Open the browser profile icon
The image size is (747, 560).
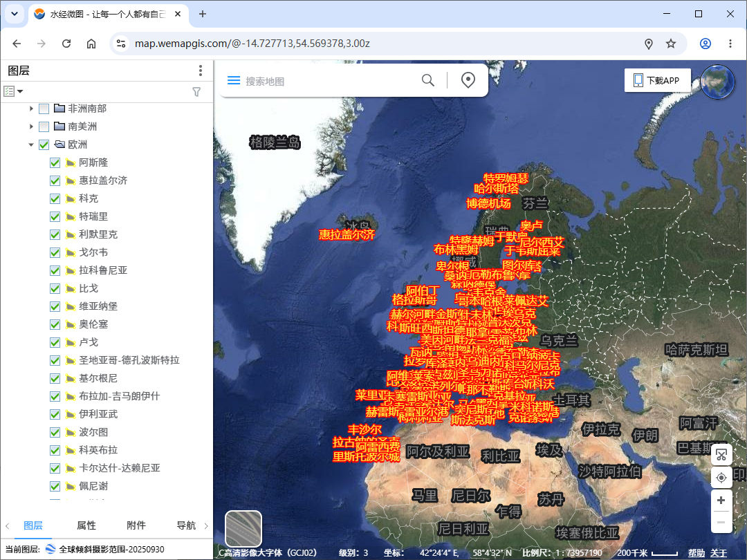point(705,44)
